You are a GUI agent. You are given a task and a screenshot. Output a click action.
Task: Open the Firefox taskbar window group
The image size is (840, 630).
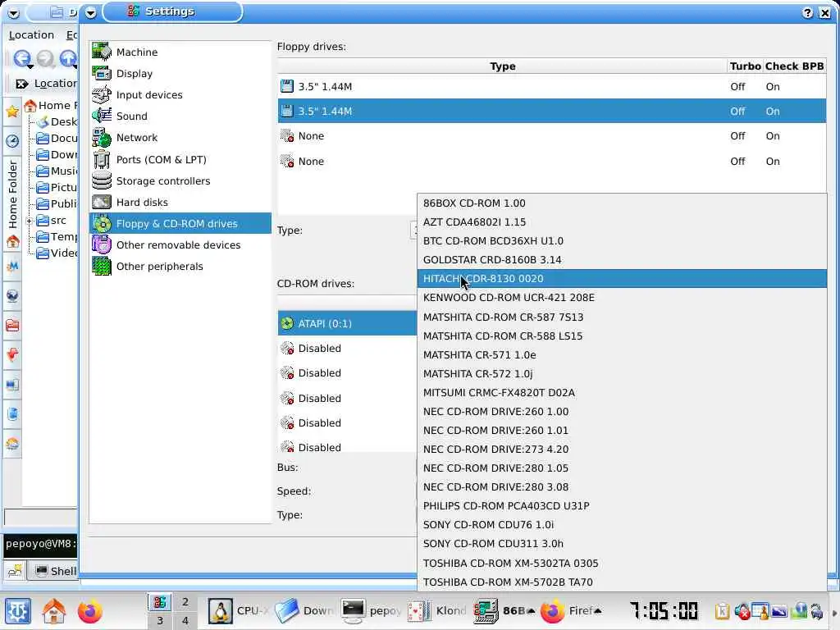click(571, 610)
